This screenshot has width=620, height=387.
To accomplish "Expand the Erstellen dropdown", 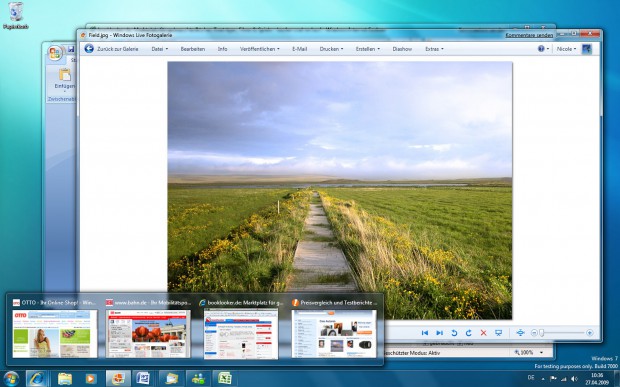I will point(367,49).
